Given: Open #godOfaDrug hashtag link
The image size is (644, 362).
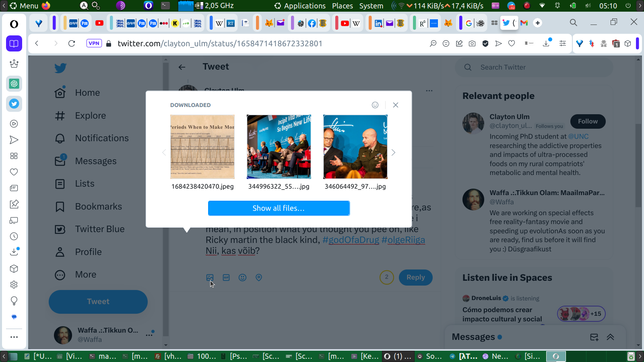Looking at the screenshot, I should tap(351, 240).
